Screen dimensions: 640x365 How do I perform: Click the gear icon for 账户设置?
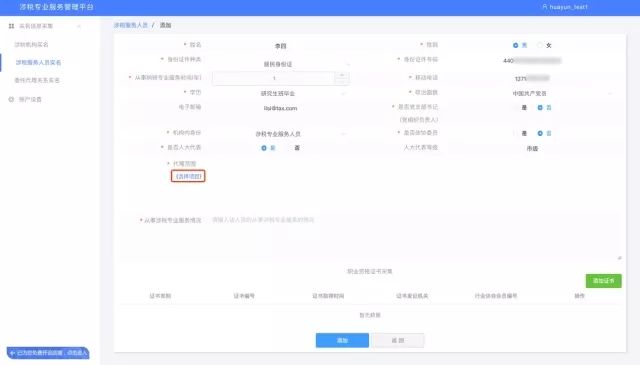11,99
